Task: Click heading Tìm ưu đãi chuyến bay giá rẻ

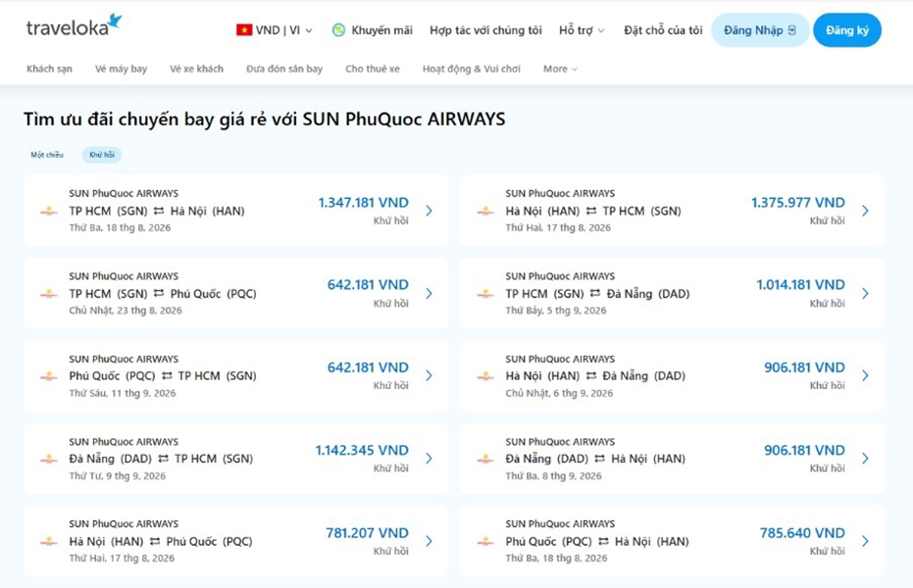Action: point(265,120)
